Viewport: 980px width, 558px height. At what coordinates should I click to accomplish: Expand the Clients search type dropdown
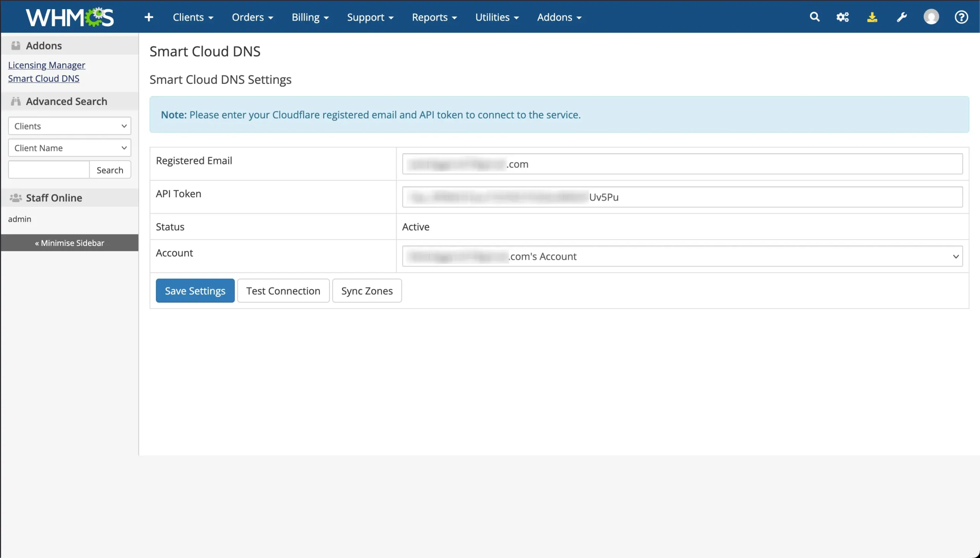pyautogui.click(x=70, y=126)
